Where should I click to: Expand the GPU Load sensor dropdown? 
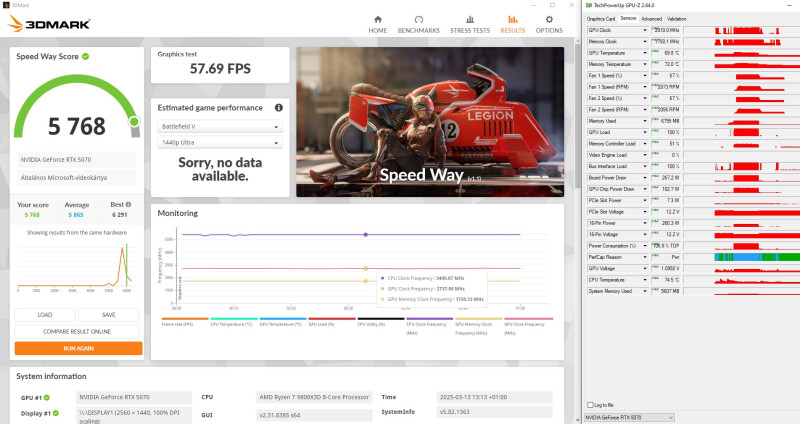pos(645,132)
